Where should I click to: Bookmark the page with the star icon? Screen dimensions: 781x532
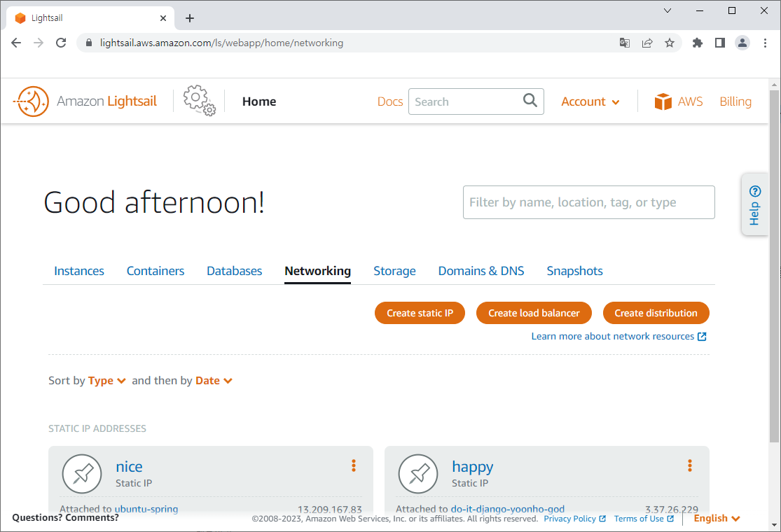click(670, 43)
